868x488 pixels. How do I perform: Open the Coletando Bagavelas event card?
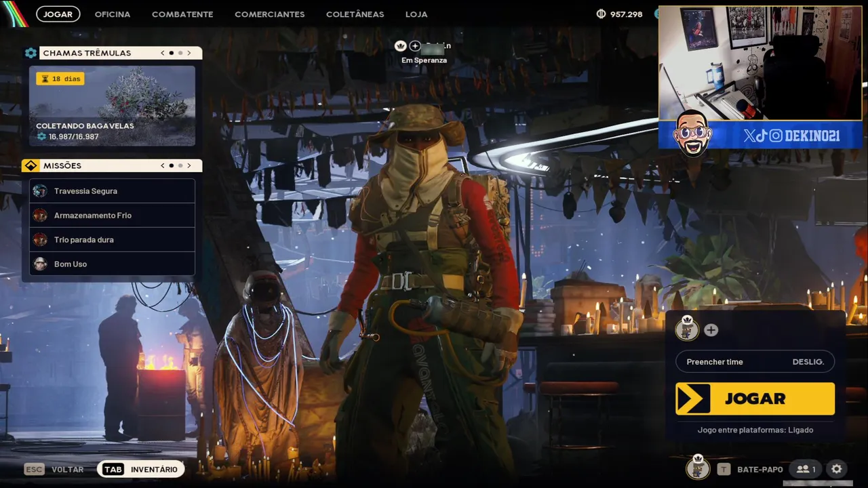click(112, 106)
